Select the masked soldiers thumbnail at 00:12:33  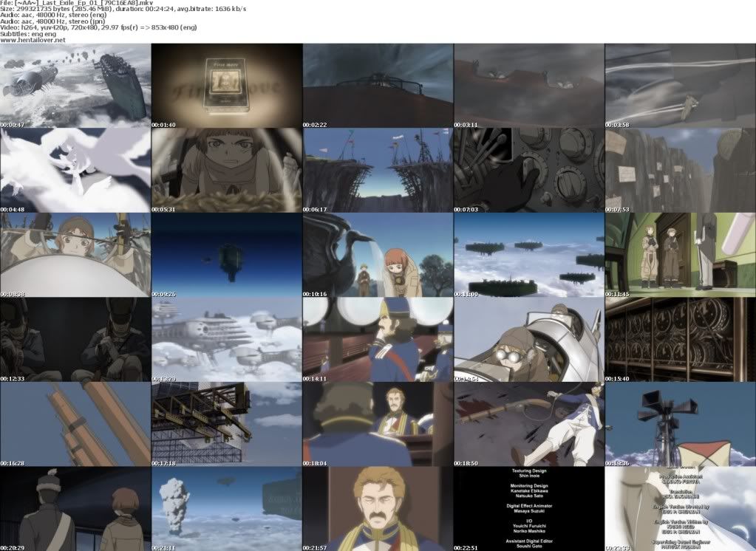click(x=75, y=340)
